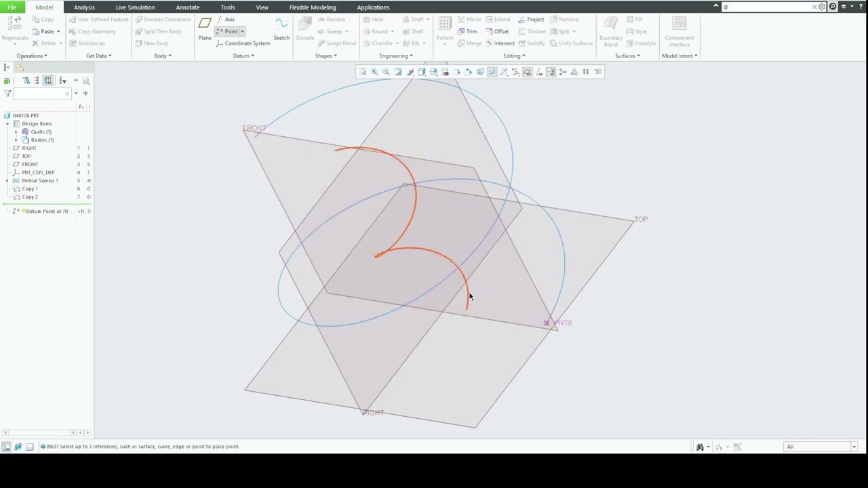Switch to the Flexible Modeling tab
868x488 pixels.
(313, 7)
